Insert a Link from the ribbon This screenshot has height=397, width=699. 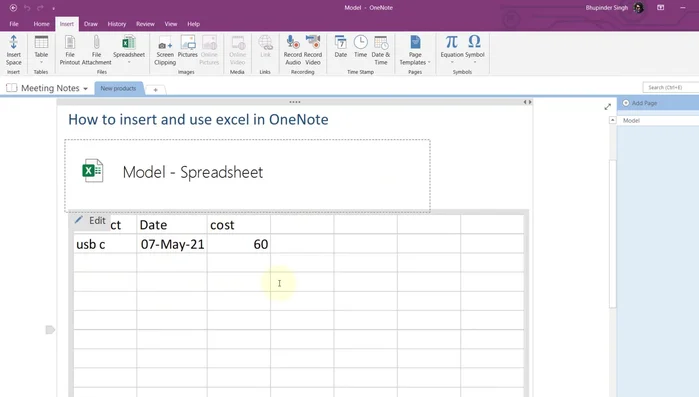coord(265,46)
